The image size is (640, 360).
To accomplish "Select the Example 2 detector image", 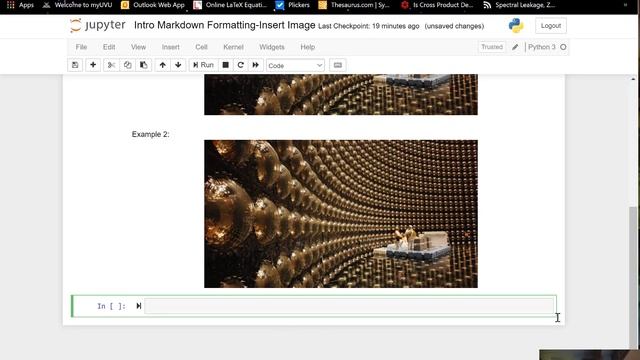I will (x=341, y=214).
